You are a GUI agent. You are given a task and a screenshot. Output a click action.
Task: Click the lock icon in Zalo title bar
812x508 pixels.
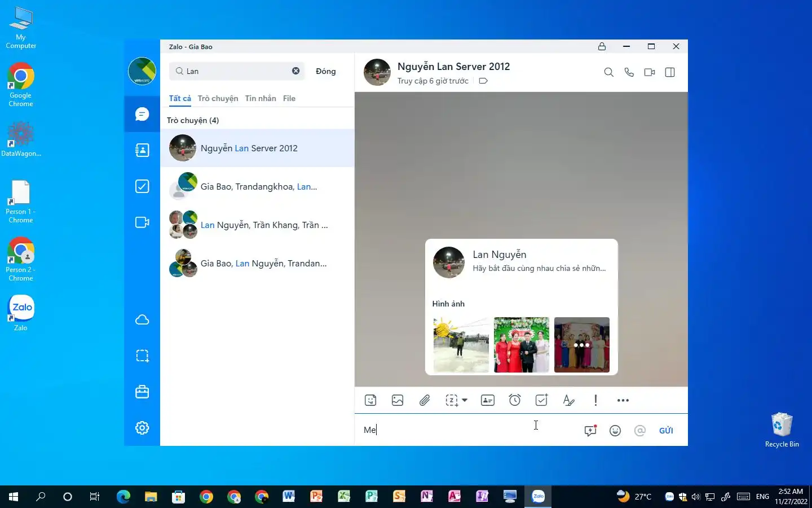coord(602,46)
